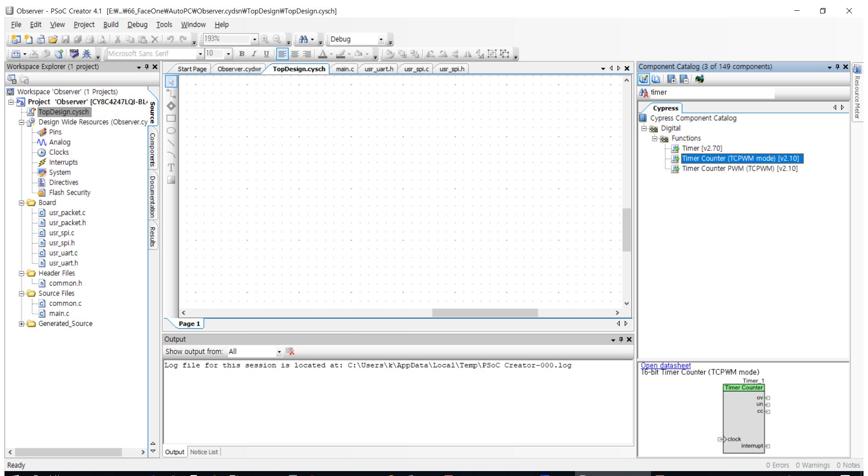Collapse the Digital catalog node
The image size is (868, 476).
644,129
